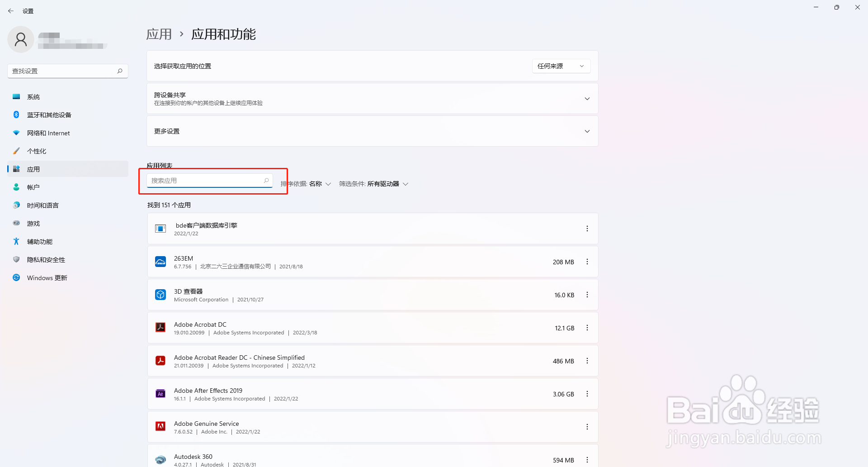Open more options for Autodesk 360
Screen dimensions: 868x467
tap(587, 460)
